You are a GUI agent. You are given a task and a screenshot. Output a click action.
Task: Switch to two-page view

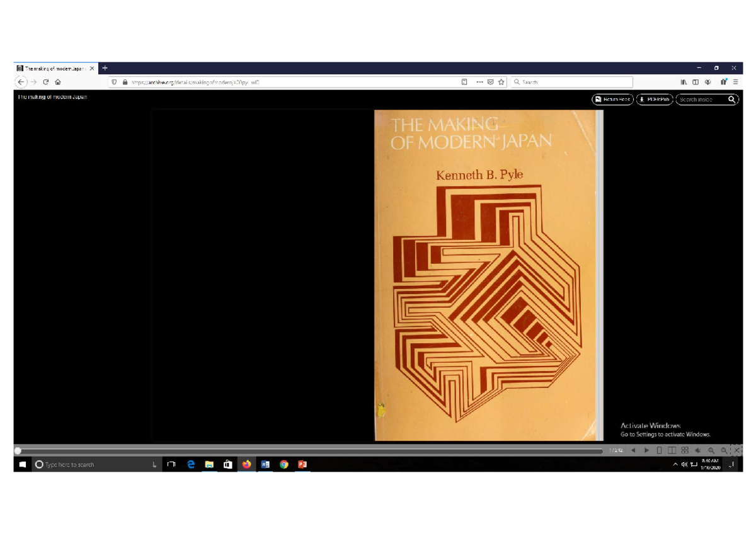click(672, 450)
